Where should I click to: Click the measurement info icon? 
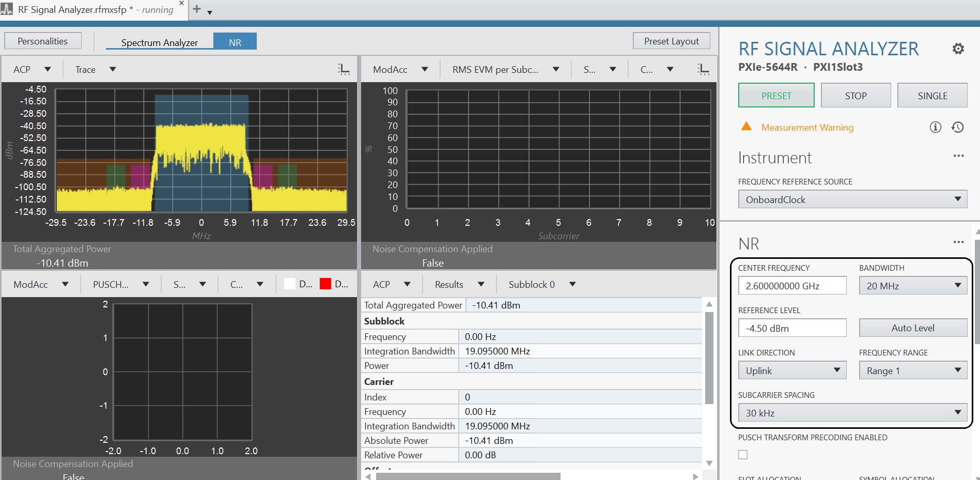[x=936, y=127]
